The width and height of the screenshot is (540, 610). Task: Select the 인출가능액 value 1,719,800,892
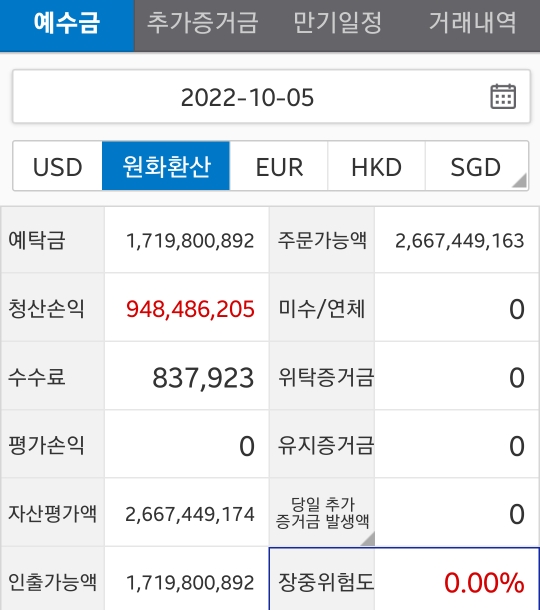(190, 582)
